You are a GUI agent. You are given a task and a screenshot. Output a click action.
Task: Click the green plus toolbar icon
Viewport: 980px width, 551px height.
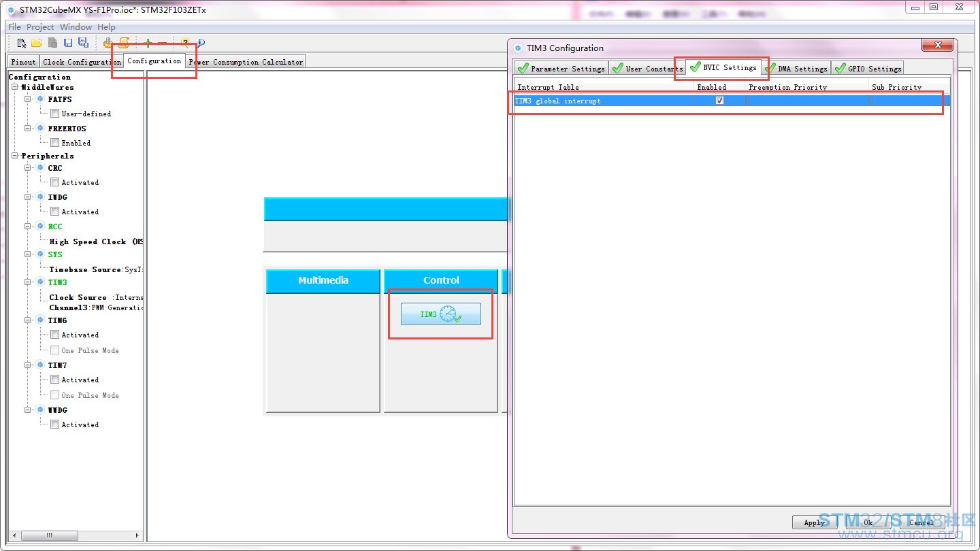148,43
